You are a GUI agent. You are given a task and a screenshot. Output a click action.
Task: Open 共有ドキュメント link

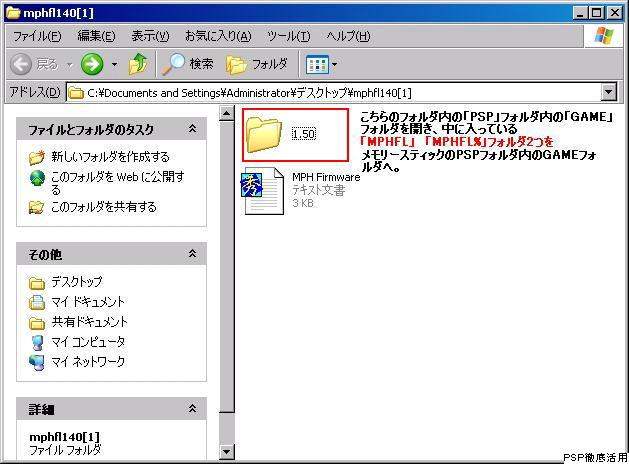pyautogui.click(x=89, y=322)
